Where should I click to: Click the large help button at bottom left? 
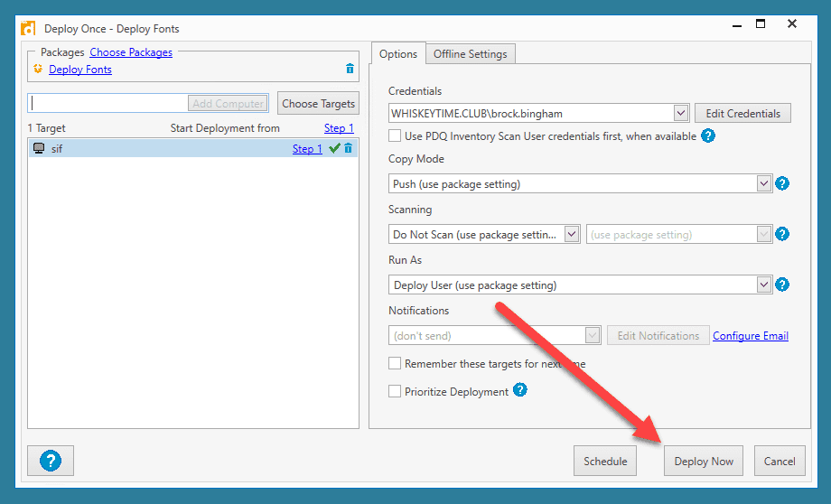(51, 461)
